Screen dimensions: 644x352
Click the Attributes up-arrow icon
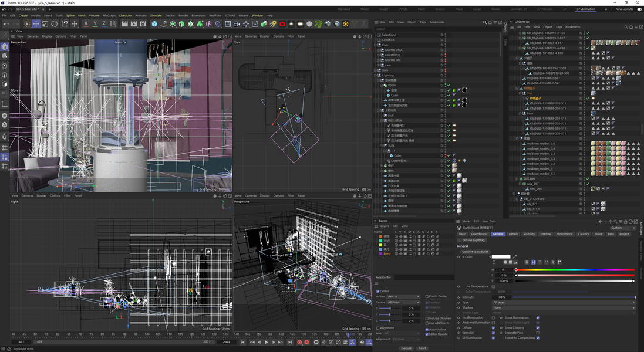611,222
